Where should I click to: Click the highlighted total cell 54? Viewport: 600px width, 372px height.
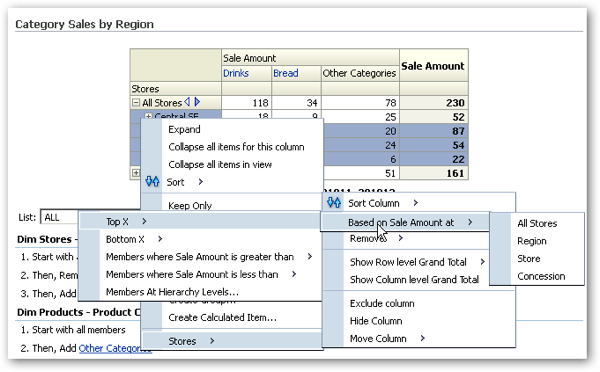coord(434,145)
